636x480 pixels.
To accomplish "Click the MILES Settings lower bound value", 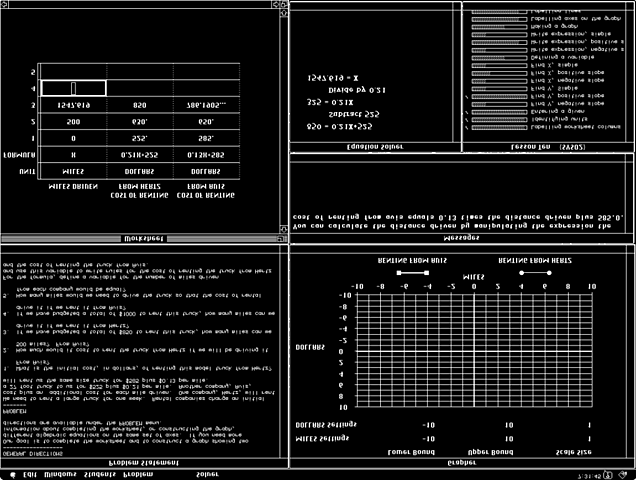I will 428,439.
